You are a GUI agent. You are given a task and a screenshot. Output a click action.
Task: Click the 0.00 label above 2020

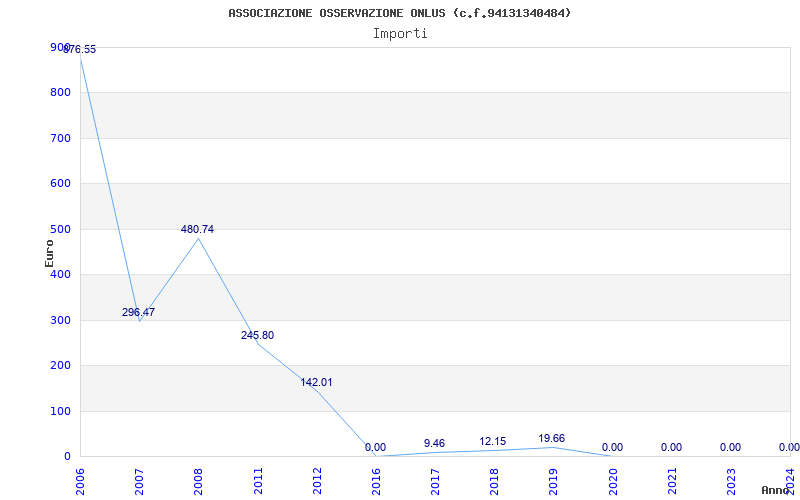[612, 447]
